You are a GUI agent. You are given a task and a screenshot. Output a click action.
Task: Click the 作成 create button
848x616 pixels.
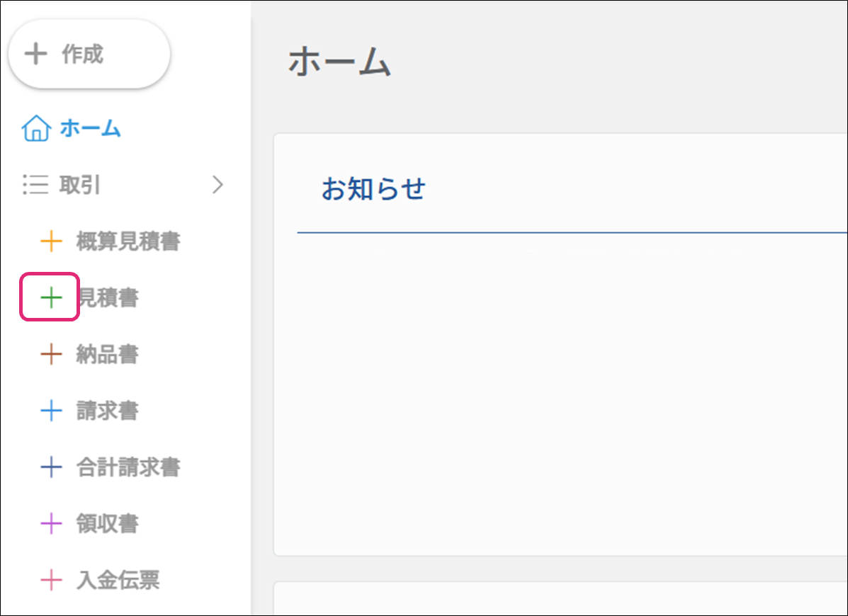pos(89,55)
